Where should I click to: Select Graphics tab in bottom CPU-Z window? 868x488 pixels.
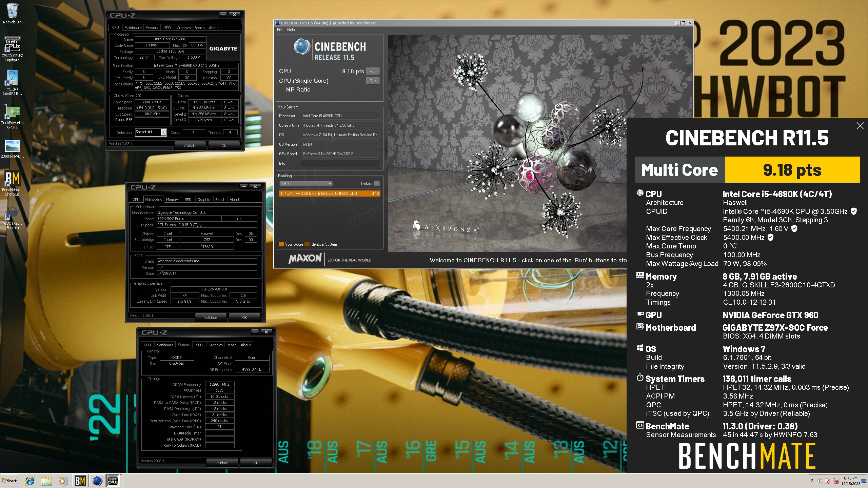pyautogui.click(x=216, y=345)
